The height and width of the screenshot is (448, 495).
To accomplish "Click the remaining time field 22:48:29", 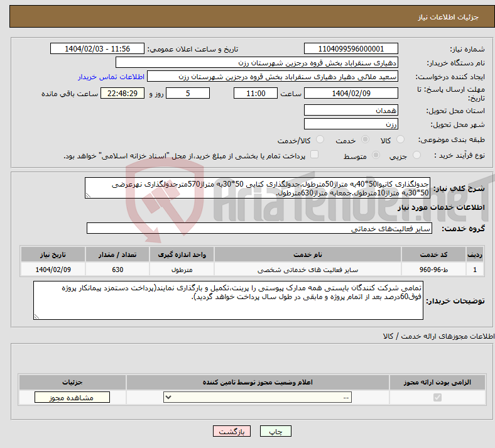I will point(122,93).
